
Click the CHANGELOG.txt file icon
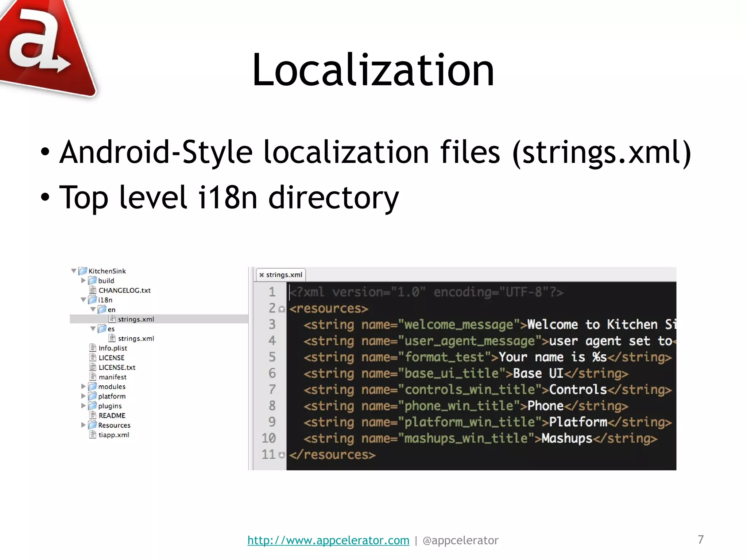click(x=93, y=290)
